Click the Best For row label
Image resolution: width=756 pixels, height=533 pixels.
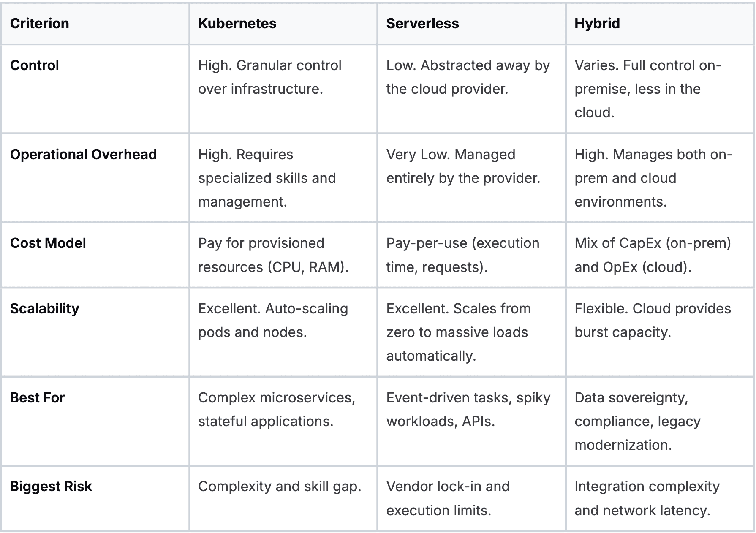[37, 398]
